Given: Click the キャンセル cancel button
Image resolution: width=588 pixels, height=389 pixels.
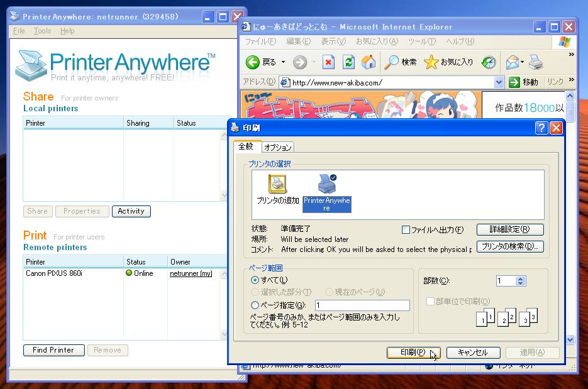Looking at the screenshot, I should point(473,353).
